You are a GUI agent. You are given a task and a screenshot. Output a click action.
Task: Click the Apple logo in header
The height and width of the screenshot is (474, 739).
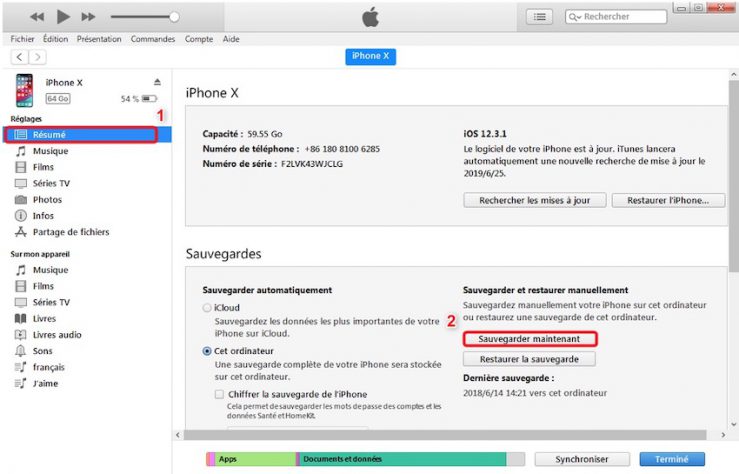pyautogui.click(x=370, y=16)
